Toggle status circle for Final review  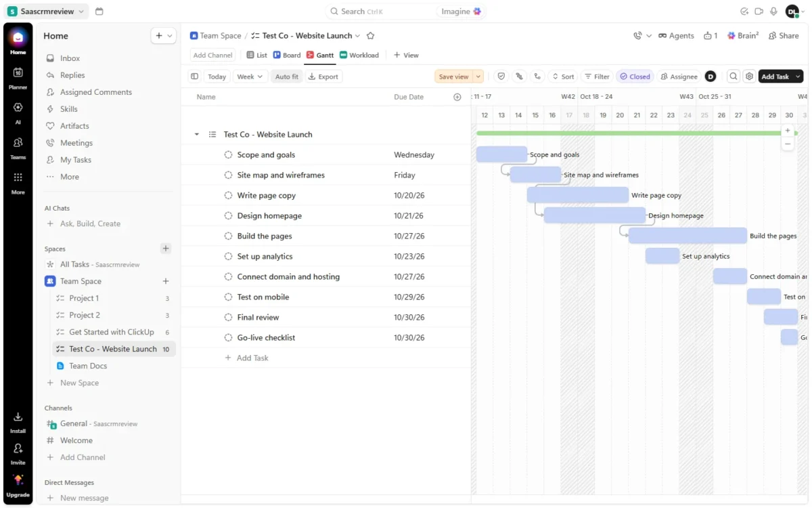pyautogui.click(x=229, y=317)
